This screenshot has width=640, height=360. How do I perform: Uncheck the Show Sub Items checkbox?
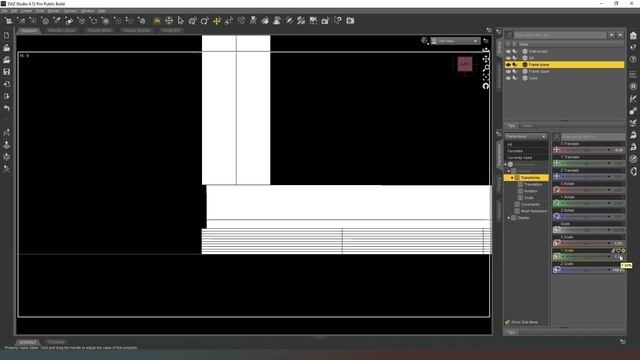pyautogui.click(x=507, y=322)
